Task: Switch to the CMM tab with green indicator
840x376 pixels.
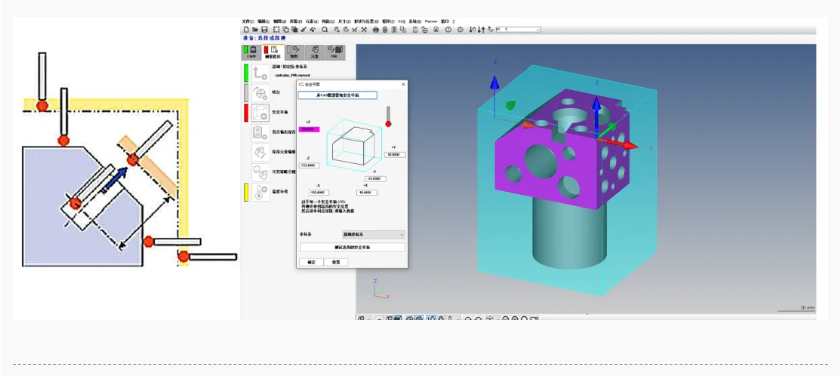Action: point(251,52)
